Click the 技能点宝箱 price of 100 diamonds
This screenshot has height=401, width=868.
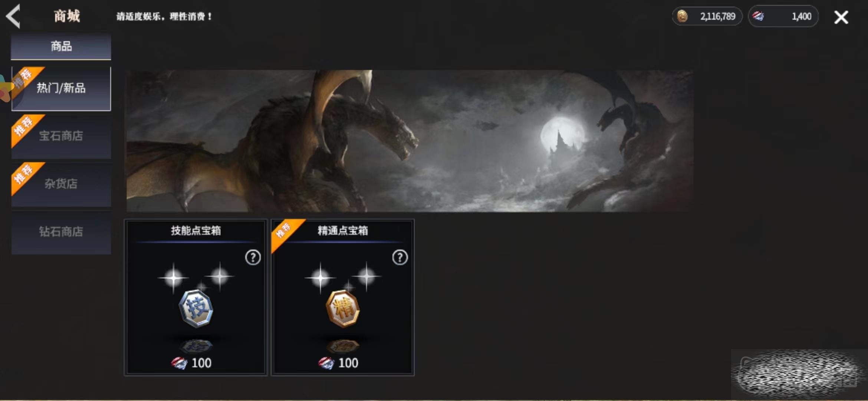191,363
